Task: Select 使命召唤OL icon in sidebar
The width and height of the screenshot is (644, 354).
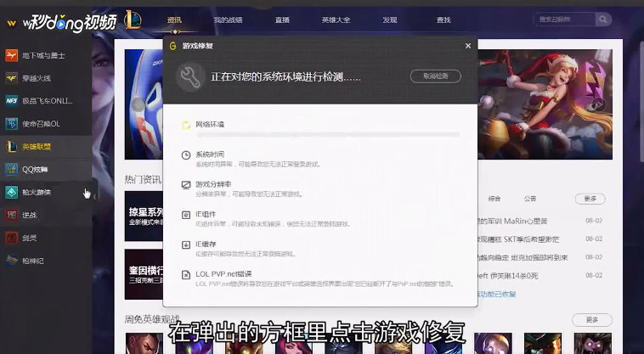Action: [12, 123]
